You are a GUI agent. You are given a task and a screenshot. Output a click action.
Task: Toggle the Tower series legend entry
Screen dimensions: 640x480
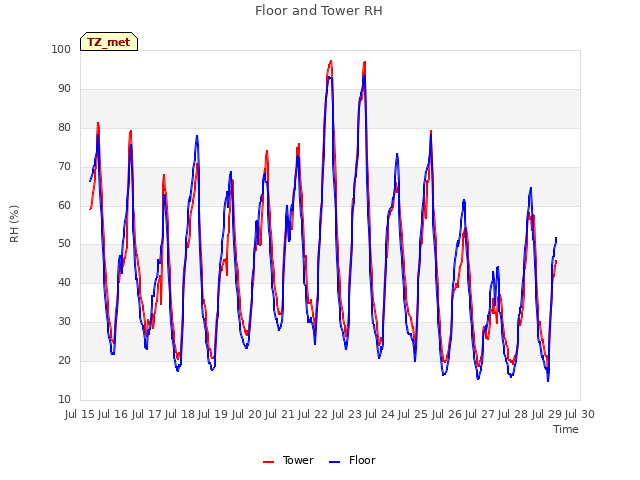pyautogui.click(x=288, y=460)
